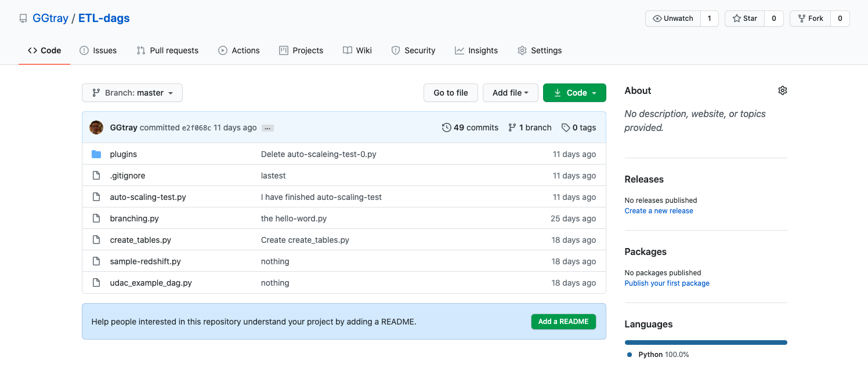868x368 pixels.
Task: Click the Unwatch button
Action: coord(673,19)
